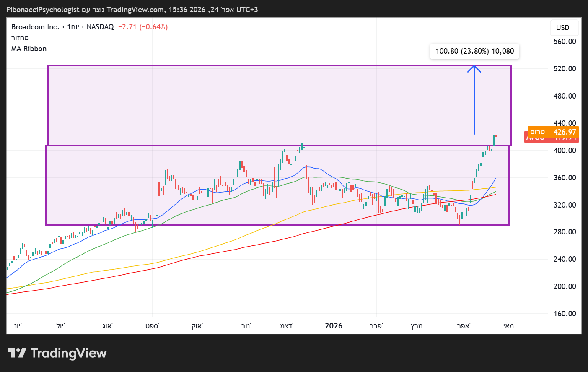Screen dimensions: 588x372
Task: Click the 240.00 price axis label
Action: pyautogui.click(x=565, y=259)
